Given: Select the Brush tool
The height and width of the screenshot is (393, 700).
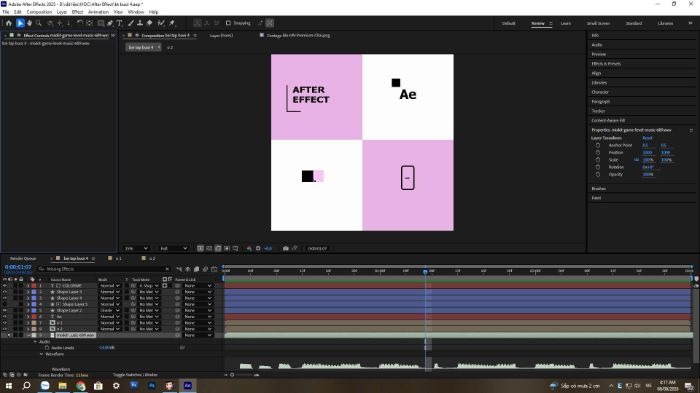Looking at the screenshot, I should point(131,23).
